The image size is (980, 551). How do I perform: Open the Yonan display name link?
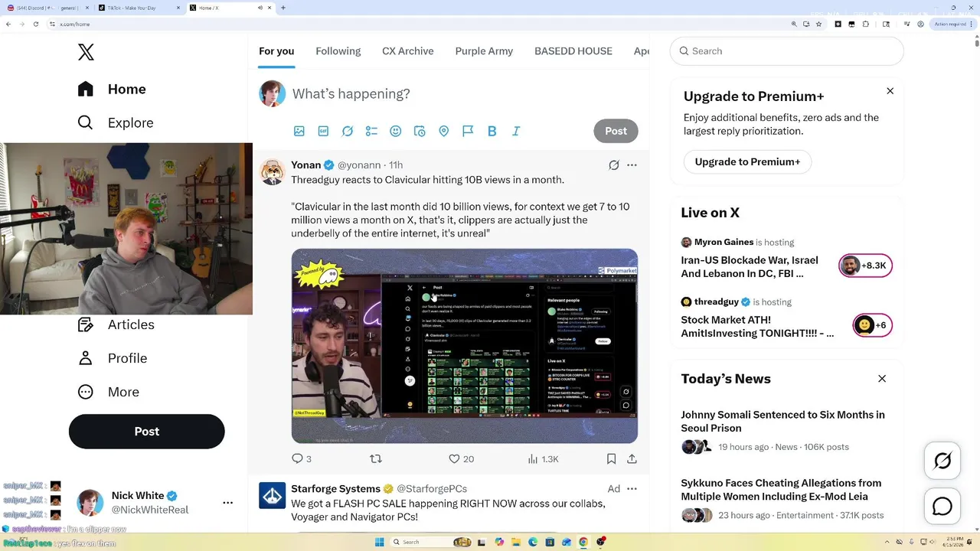coord(306,165)
